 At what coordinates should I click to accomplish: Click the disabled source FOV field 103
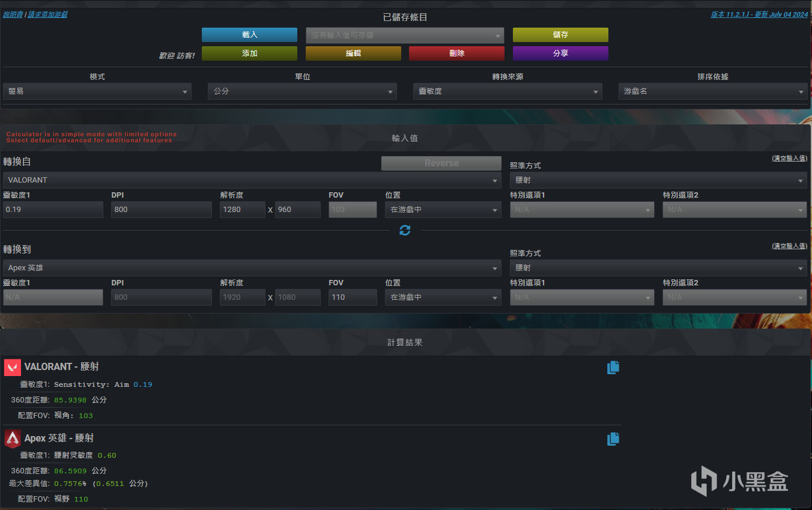[353, 210]
